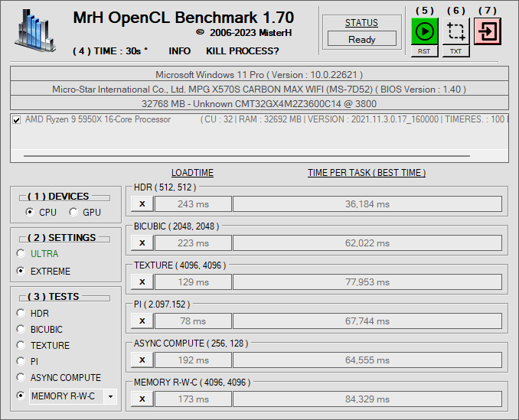This screenshot has width=519, height=420.
Task: Click ASYNC COMPUTE best time 64,555 ms
Action: (x=367, y=360)
